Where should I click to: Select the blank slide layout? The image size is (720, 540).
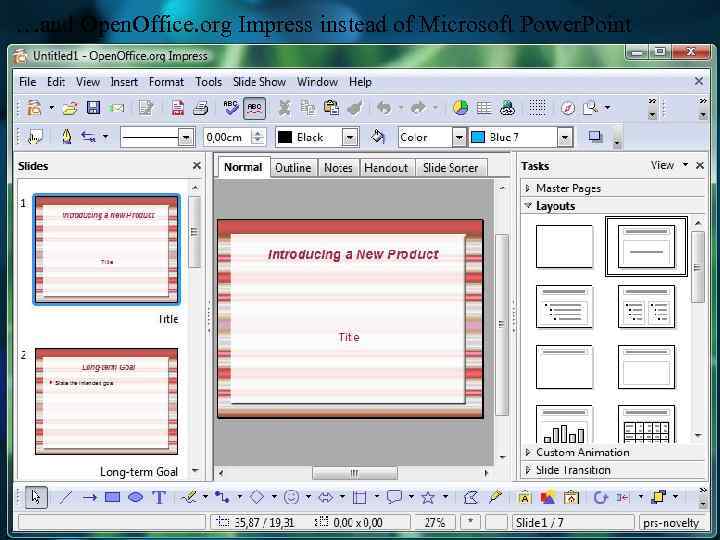point(564,247)
